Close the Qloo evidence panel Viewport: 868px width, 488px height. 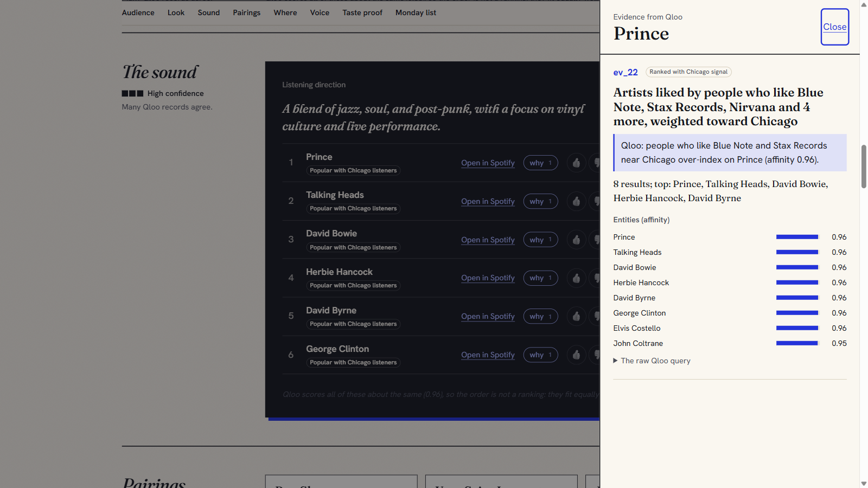(834, 27)
